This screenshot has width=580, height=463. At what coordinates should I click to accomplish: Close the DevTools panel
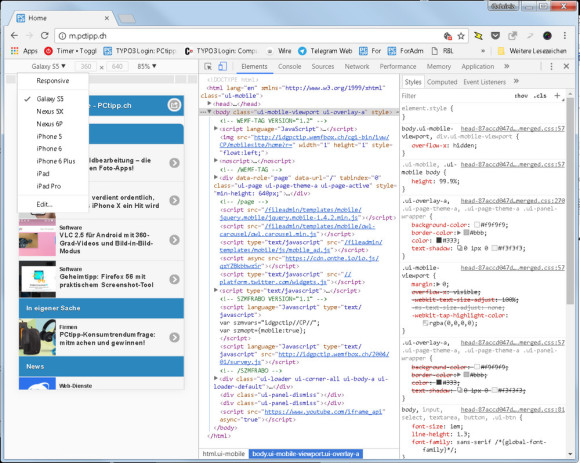point(566,66)
